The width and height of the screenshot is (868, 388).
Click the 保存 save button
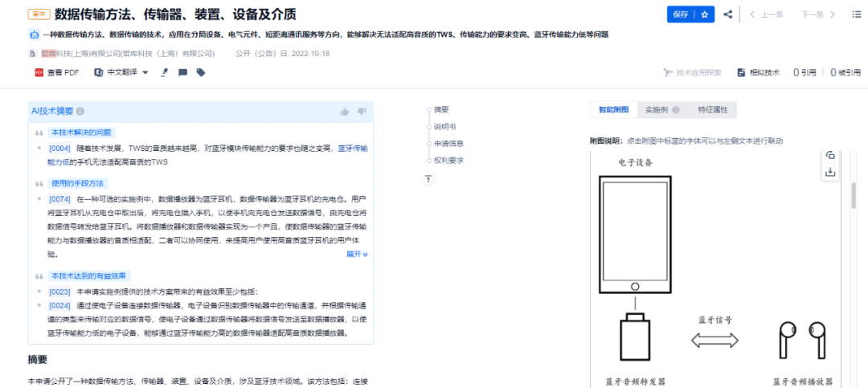click(x=681, y=15)
